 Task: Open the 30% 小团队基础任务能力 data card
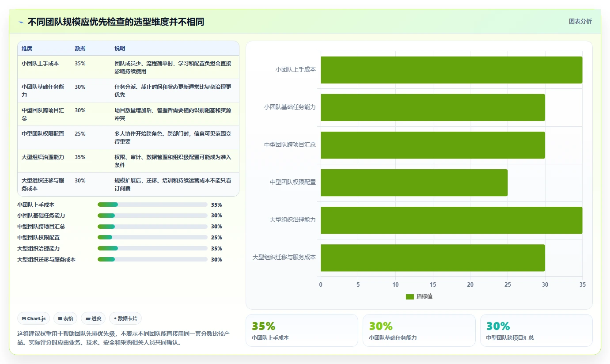[x=419, y=330]
